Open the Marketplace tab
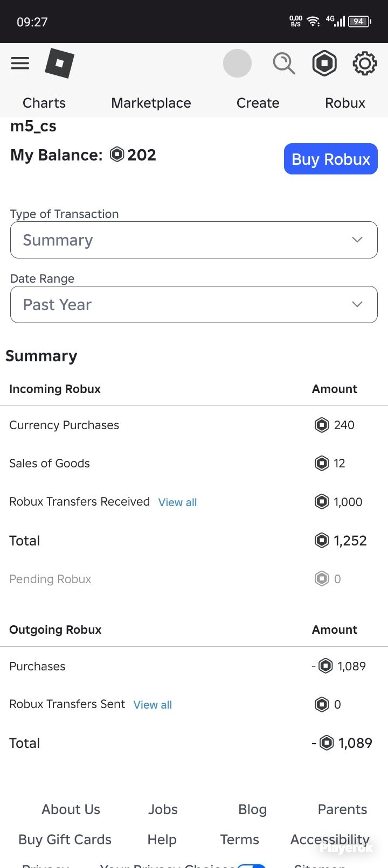Viewport: 388px width, 868px height. [151, 103]
